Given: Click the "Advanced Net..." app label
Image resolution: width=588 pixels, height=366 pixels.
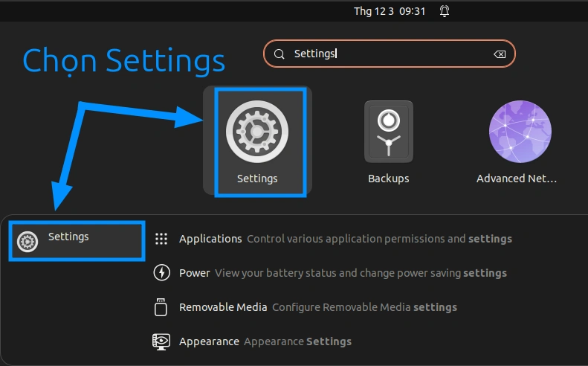Looking at the screenshot, I should [x=516, y=179].
